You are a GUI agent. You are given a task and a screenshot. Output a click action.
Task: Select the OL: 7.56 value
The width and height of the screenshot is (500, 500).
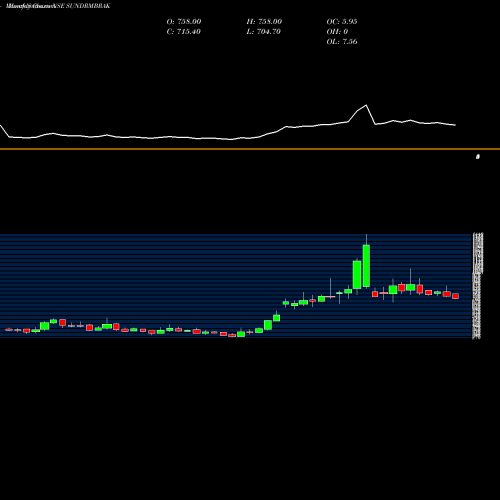342,42
